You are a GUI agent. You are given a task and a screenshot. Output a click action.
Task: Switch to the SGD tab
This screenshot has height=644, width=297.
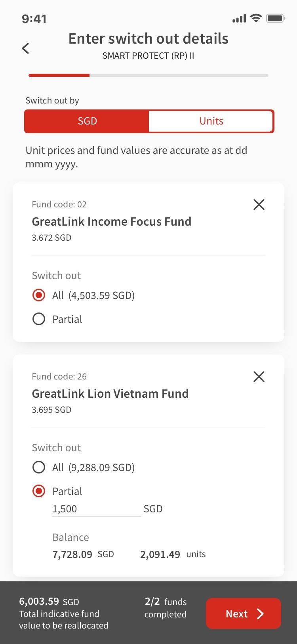pos(87,121)
